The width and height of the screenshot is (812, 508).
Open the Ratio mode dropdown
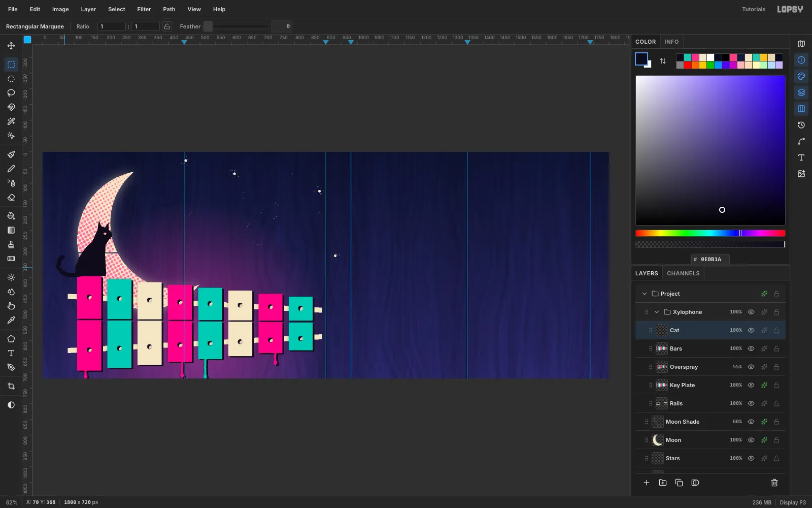coord(83,26)
